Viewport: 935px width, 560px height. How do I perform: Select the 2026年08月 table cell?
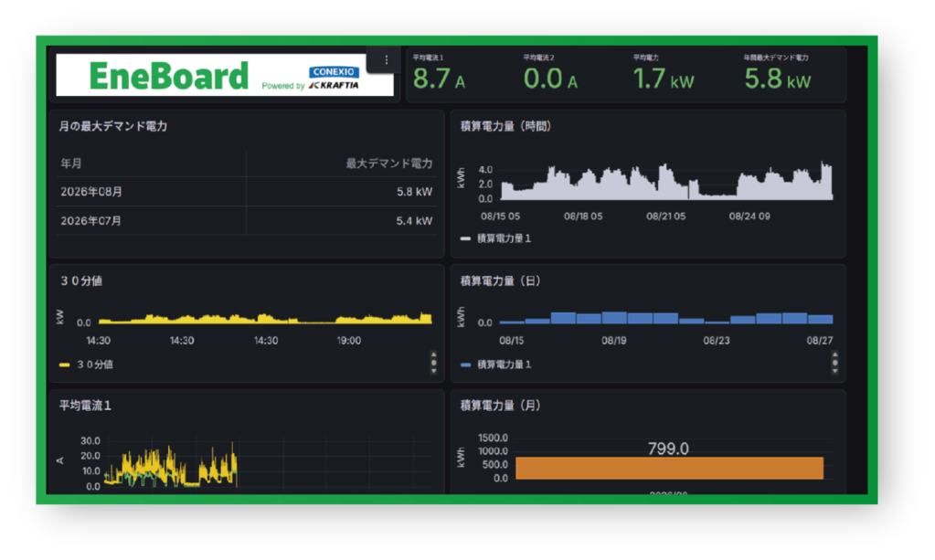click(91, 192)
